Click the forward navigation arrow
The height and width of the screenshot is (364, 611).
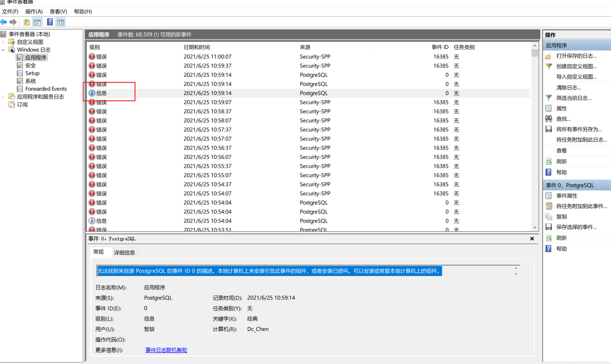(x=14, y=22)
